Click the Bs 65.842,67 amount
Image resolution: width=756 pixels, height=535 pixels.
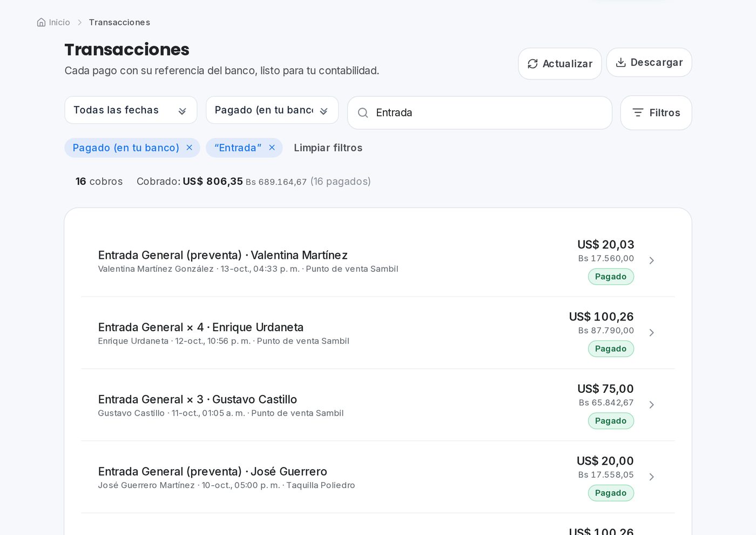(606, 403)
